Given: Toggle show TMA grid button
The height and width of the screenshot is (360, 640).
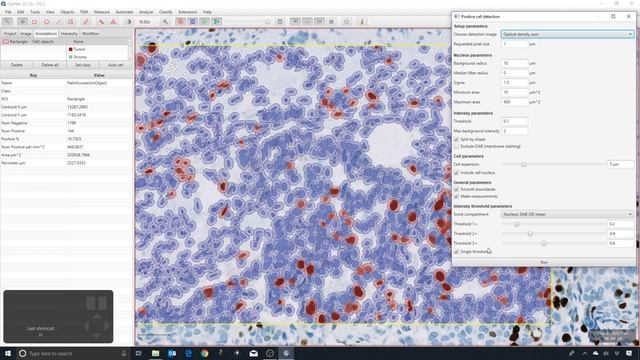Looking at the screenshot, I should [192, 22].
